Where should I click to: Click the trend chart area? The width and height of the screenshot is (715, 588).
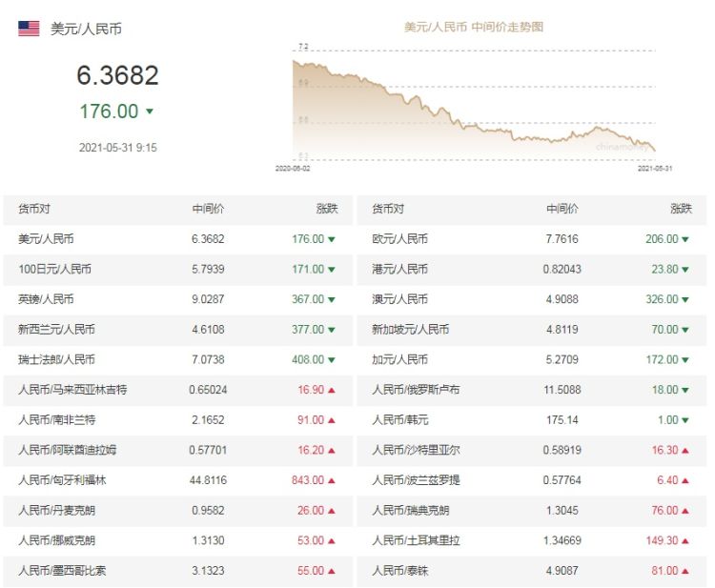point(474,105)
